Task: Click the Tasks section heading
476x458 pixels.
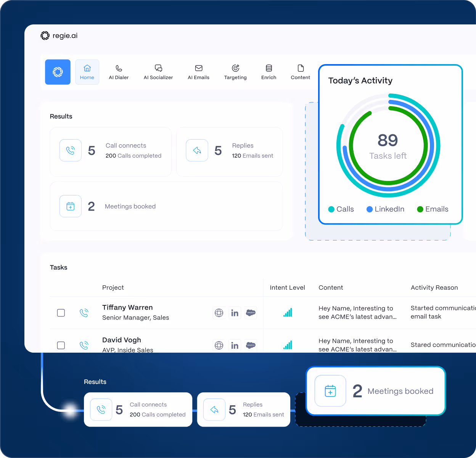Action: tap(58, 268)
